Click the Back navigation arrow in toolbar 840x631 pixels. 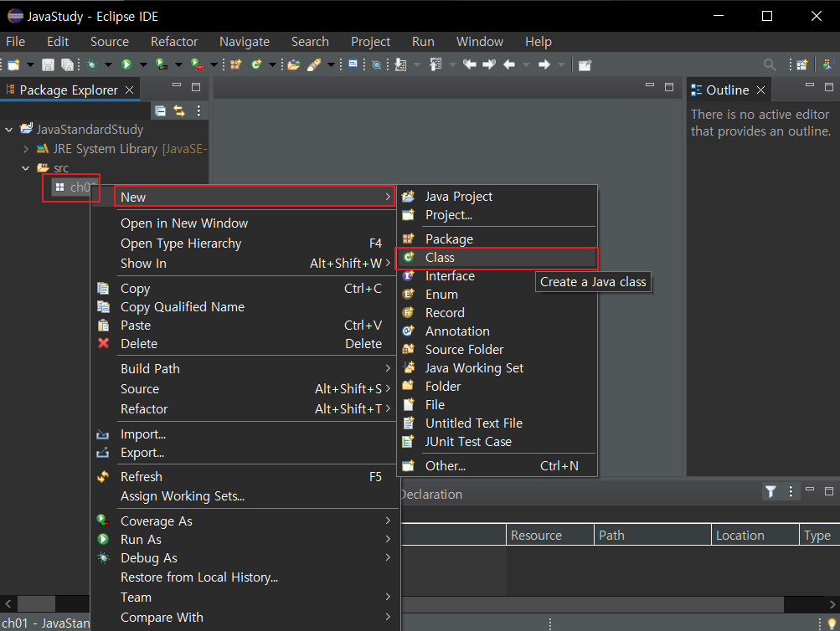pos(509,64)
